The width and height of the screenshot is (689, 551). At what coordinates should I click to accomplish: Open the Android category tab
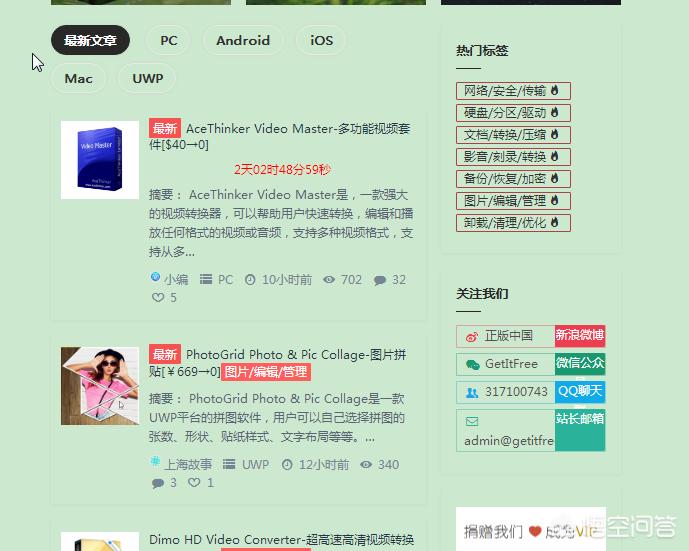243,40
